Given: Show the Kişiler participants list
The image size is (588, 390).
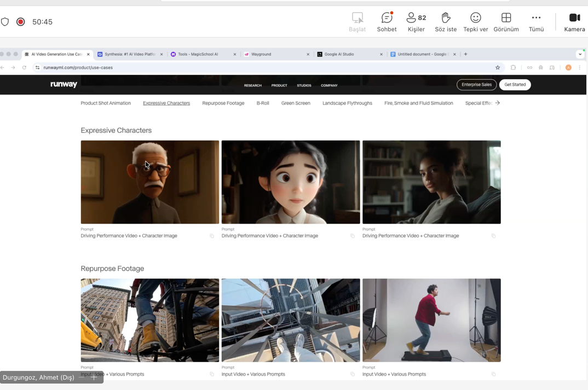Looking at the screenshot, I should pyautogui.click(x=416, y=22).
